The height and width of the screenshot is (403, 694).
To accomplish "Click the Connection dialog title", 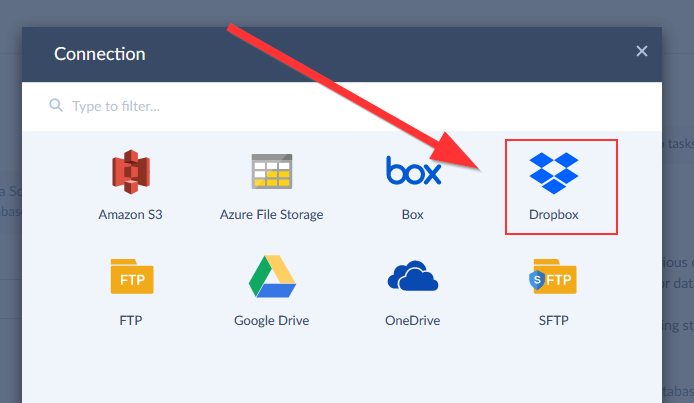I will [100, 54].
